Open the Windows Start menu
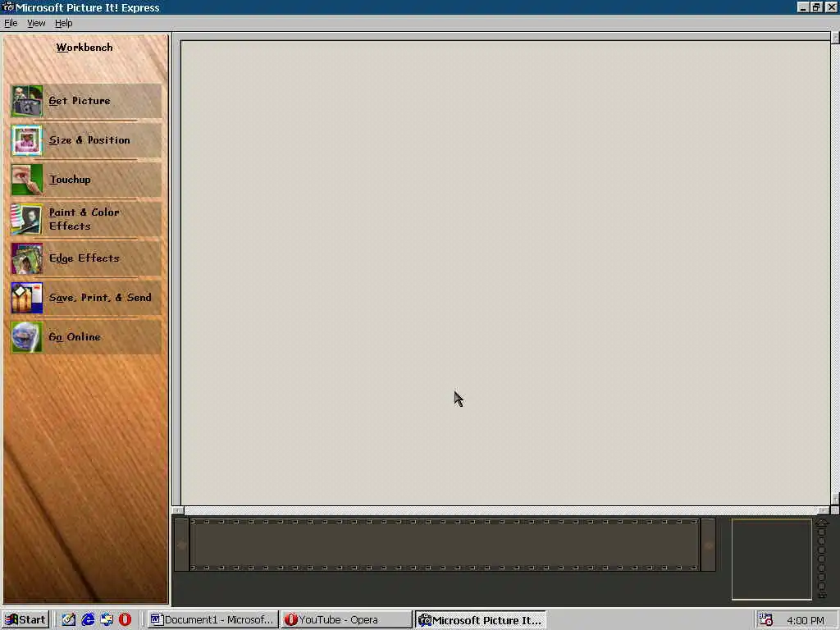This screenshot has width=840, height=630. click(25, 620)
